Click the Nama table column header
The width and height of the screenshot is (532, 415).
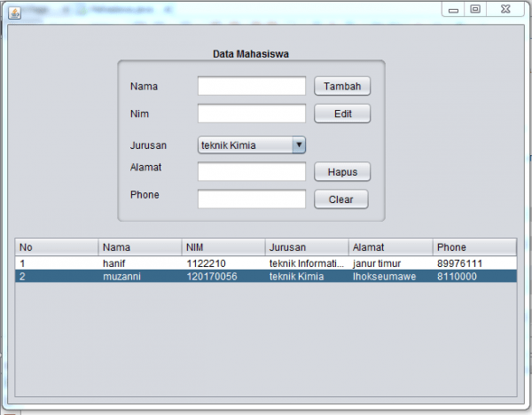point(140,247)
